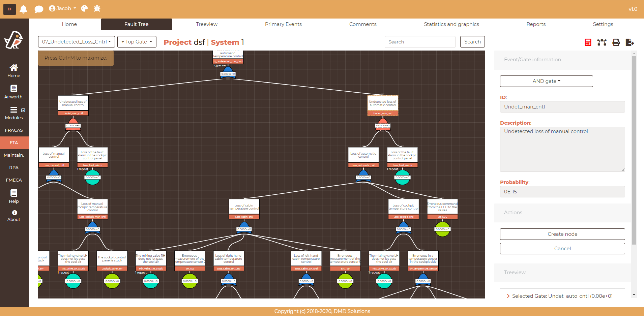Click into the Search input field
The image size is (644, 316).
tap(420, 42)
